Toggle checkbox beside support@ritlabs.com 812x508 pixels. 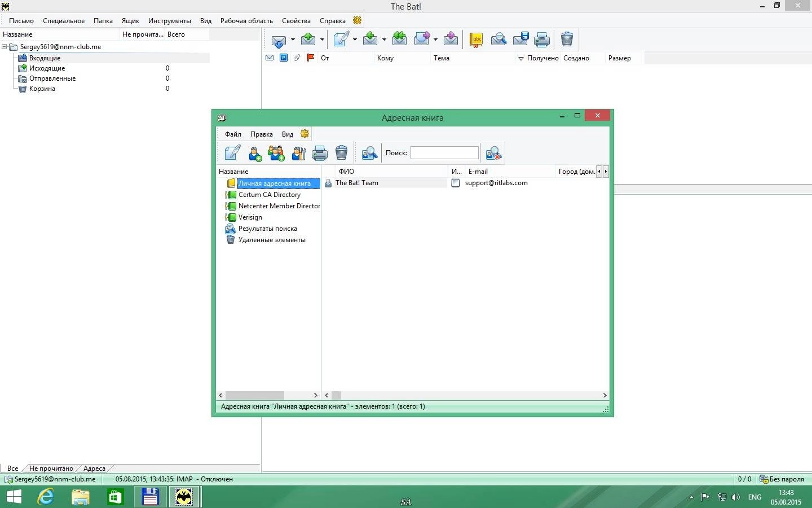tap(456, 183)
